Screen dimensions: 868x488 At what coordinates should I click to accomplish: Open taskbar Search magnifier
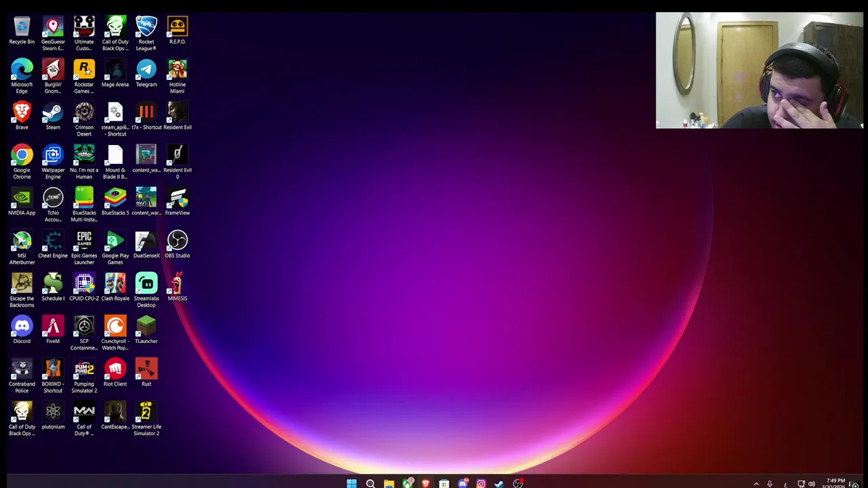[x=370, y=483]
